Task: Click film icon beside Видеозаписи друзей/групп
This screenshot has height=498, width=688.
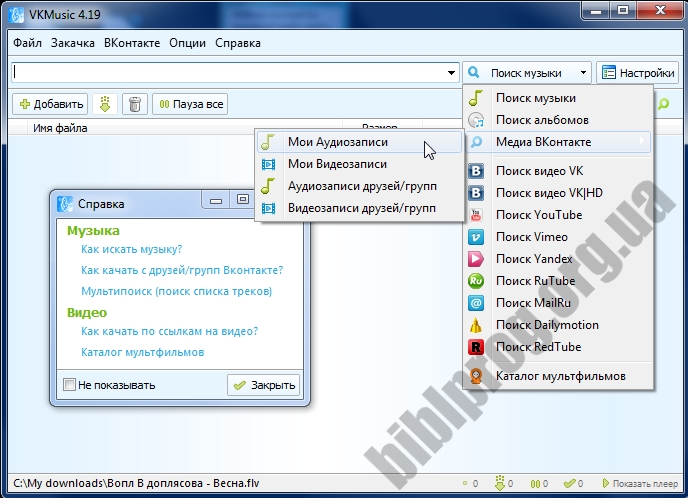Action: pos(268,208)
